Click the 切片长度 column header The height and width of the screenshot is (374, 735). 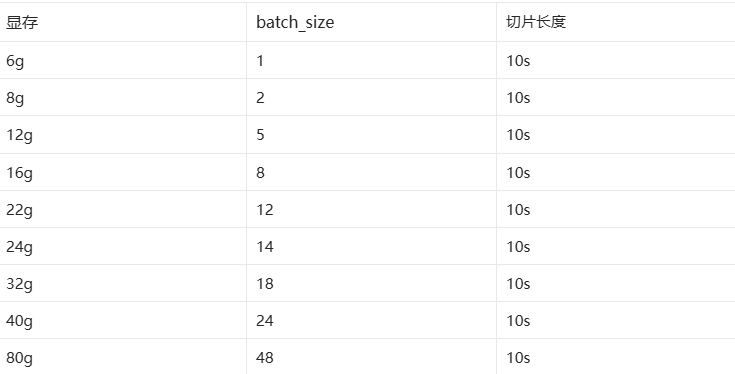click(536, 22)
